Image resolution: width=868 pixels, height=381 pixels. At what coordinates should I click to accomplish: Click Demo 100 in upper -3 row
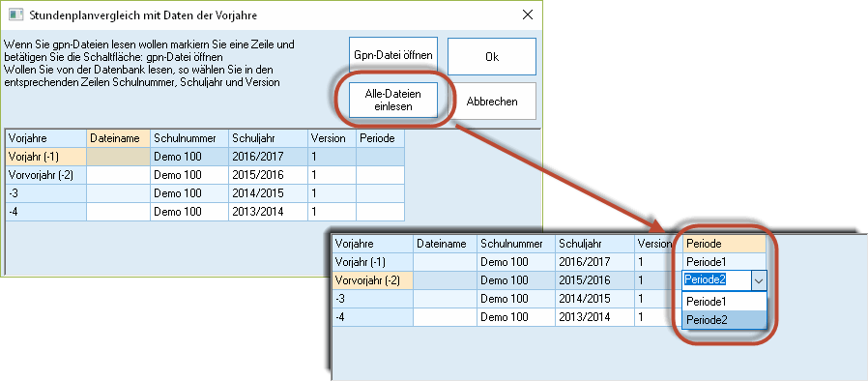[189, 193]
